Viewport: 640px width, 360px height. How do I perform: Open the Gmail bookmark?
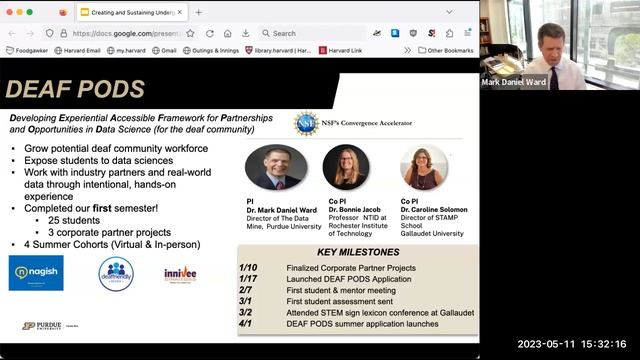click(x=164, y=51)
